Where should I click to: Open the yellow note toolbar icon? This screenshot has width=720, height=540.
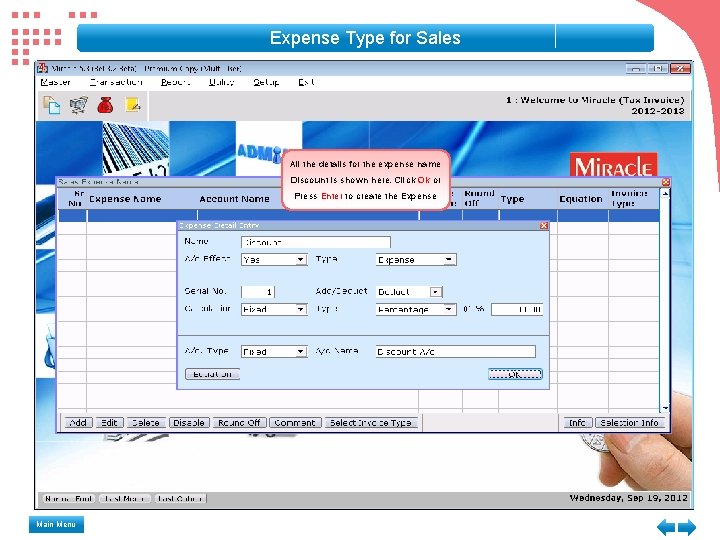[133, 105]
